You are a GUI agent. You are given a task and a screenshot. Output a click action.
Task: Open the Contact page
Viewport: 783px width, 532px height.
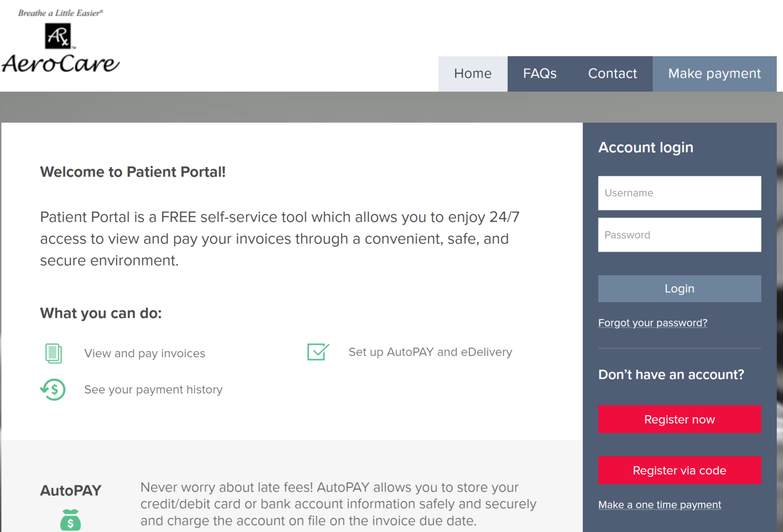click(x=612, y=73)
